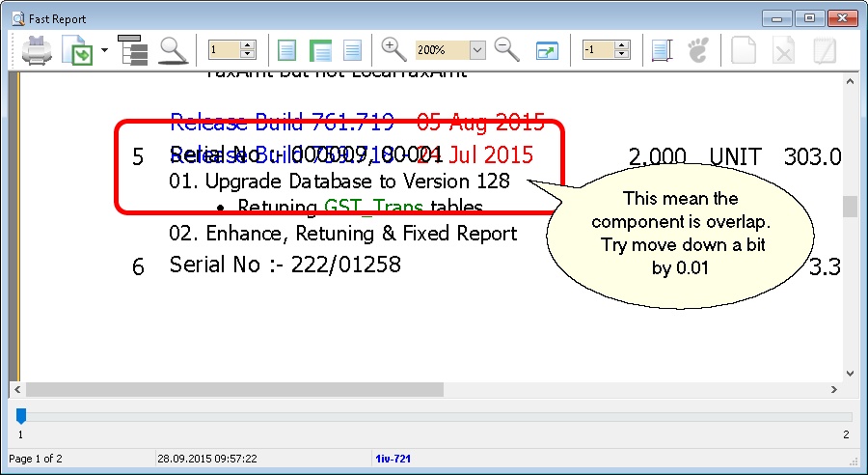Select the third page layout view button
The width and height of the screenshot is (868, 475).
coord(352,49)
